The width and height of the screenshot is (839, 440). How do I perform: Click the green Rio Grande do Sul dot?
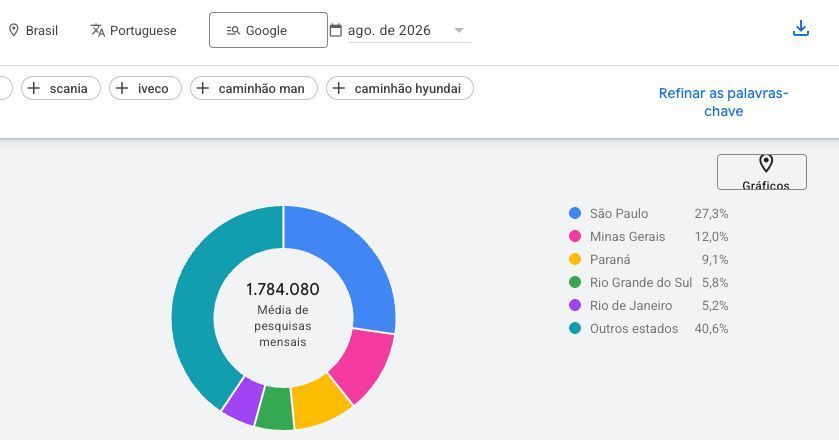tap(575, 282)
